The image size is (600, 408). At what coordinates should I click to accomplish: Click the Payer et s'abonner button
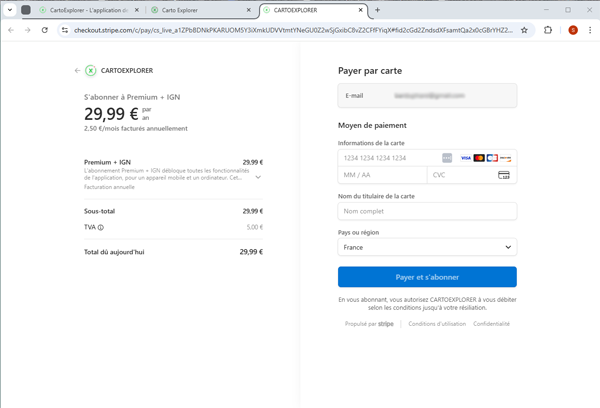pos(427,277)
